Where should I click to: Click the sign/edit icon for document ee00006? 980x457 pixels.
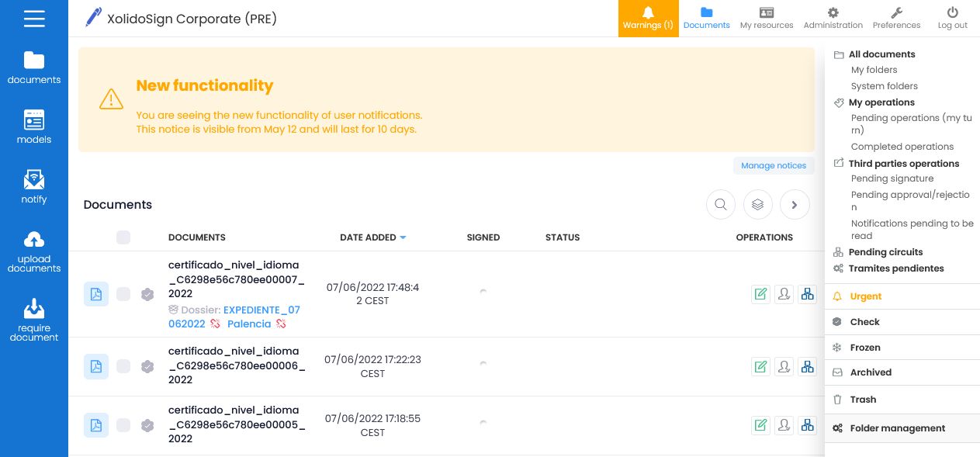pos(761,366)
